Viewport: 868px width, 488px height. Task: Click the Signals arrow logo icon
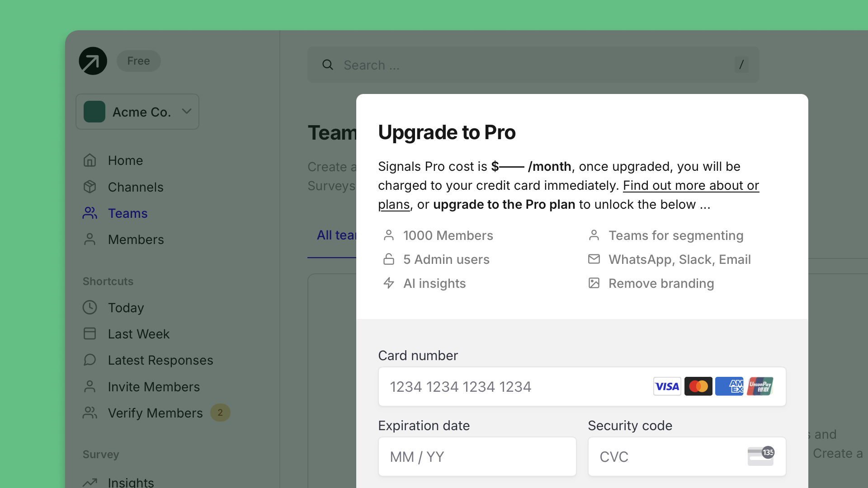pyautogui.click(x=93, y=61)
